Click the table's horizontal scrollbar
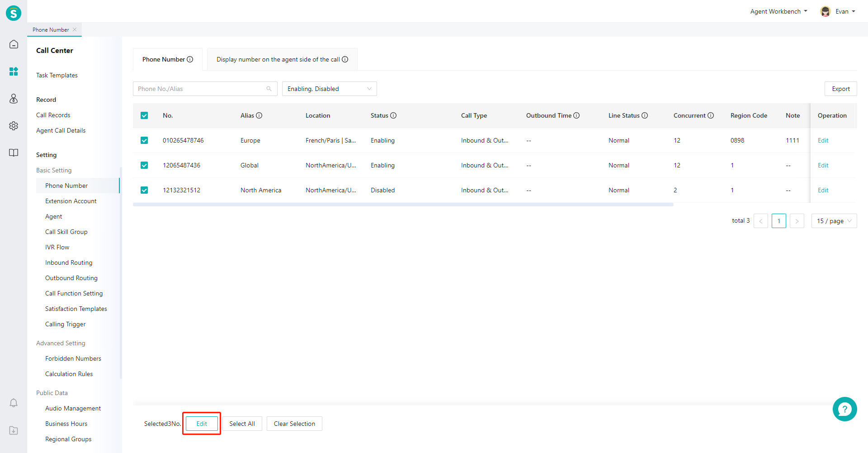This screenshot has width=868, height=453. coord(403,205)
